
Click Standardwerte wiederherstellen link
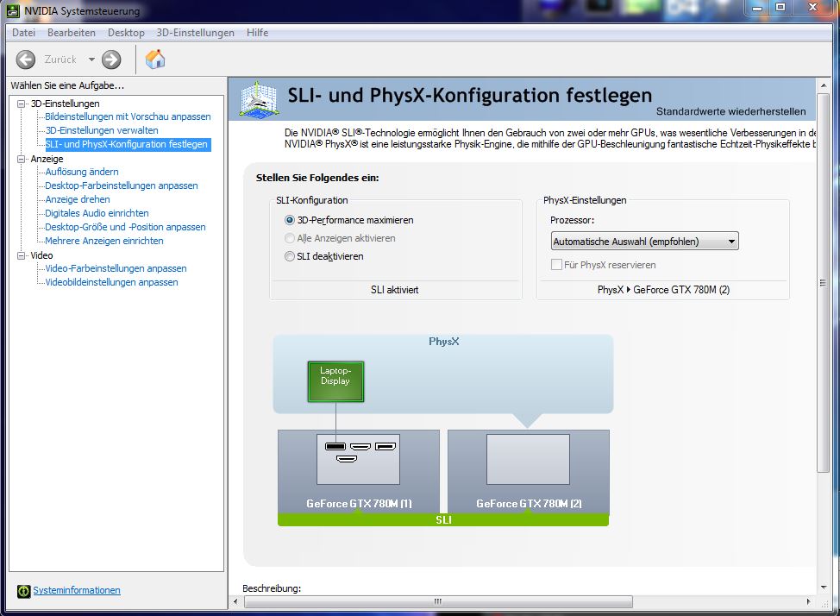tap(730, 111)
